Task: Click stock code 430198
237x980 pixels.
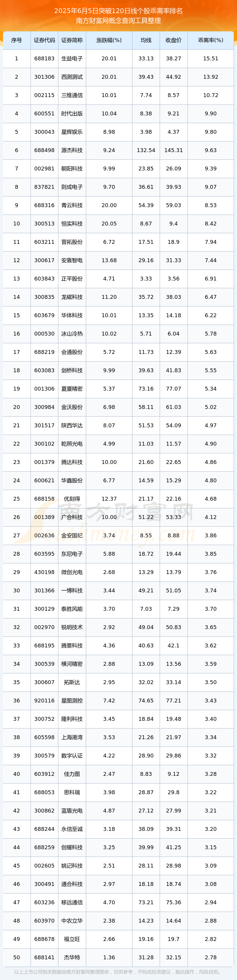Action: tap(44, 572)
